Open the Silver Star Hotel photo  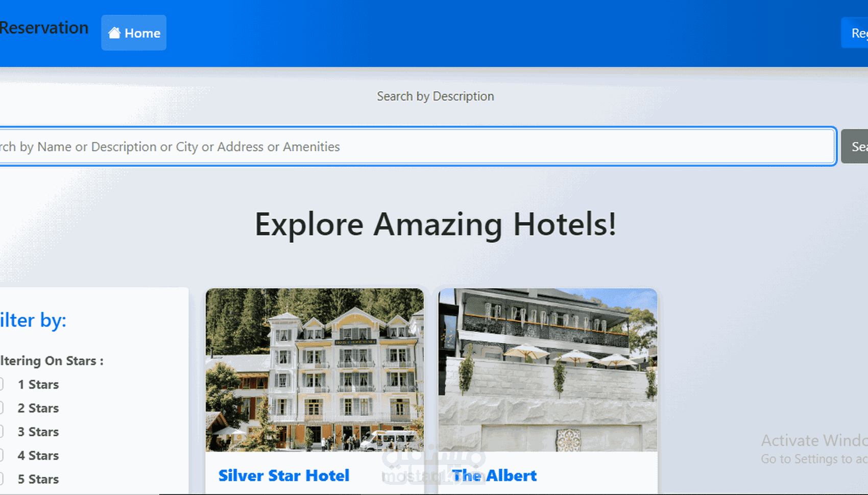coord(315,370)
